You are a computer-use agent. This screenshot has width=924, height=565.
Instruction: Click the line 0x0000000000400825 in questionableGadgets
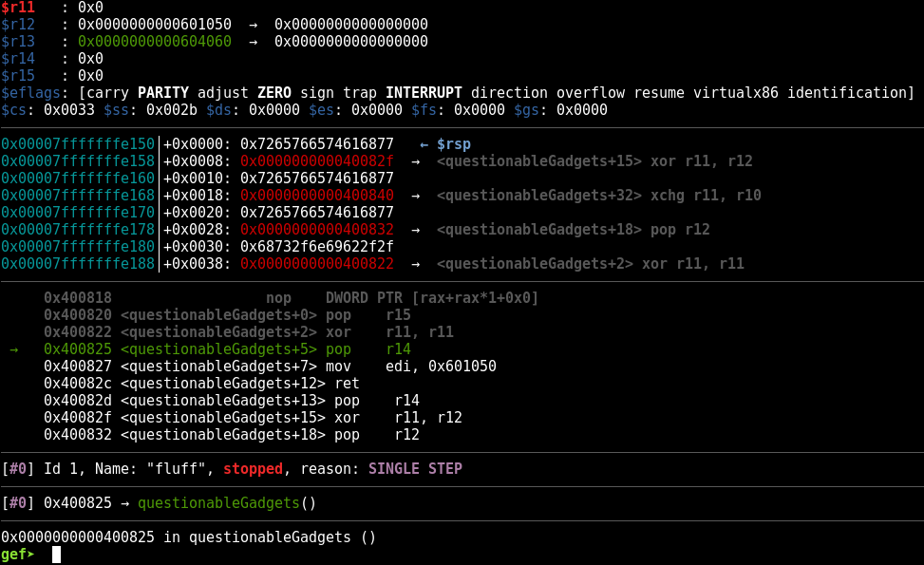(x=189, y=537)
